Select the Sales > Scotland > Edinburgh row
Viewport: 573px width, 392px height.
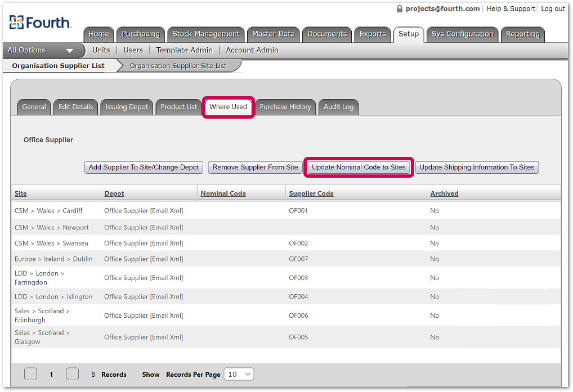(286, 316)
